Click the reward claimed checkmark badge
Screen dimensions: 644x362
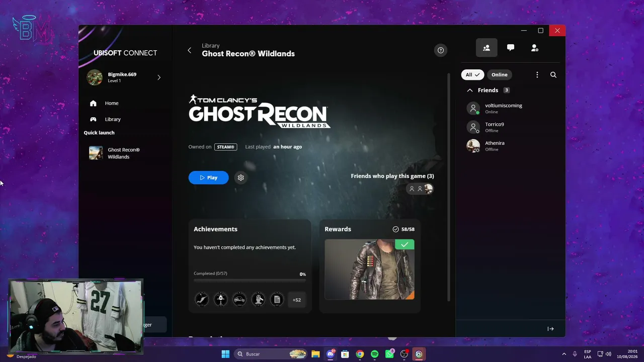pyautogui.click(x=405, y=244)
